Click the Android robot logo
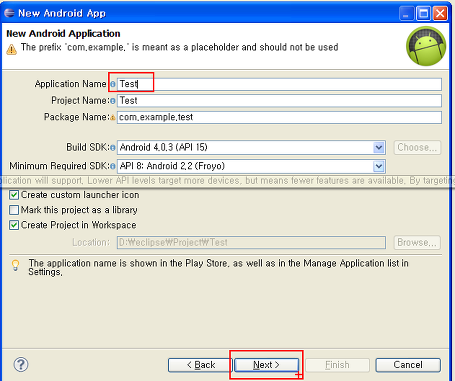 click(x=426, y=46)
